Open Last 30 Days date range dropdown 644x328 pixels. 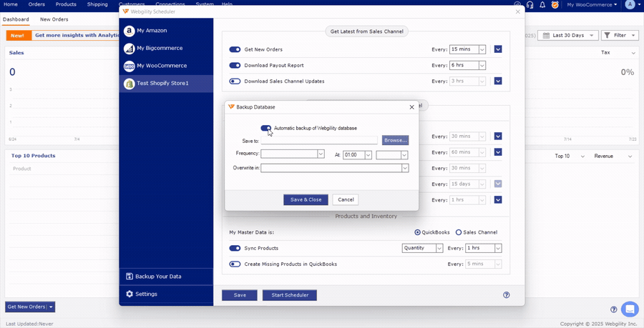pyautogui.click(x=567, y=36)
